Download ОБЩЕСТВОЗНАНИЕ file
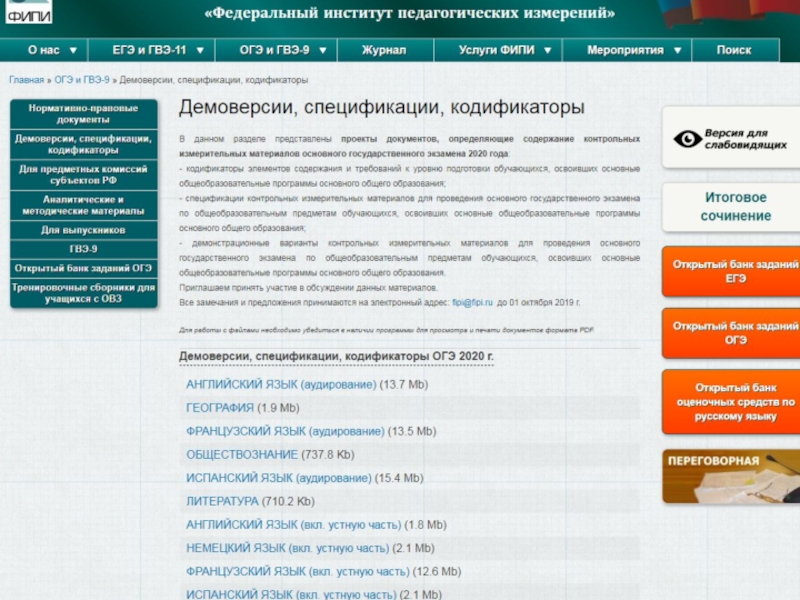Screen dimensions: 800x600 (242, 455)
